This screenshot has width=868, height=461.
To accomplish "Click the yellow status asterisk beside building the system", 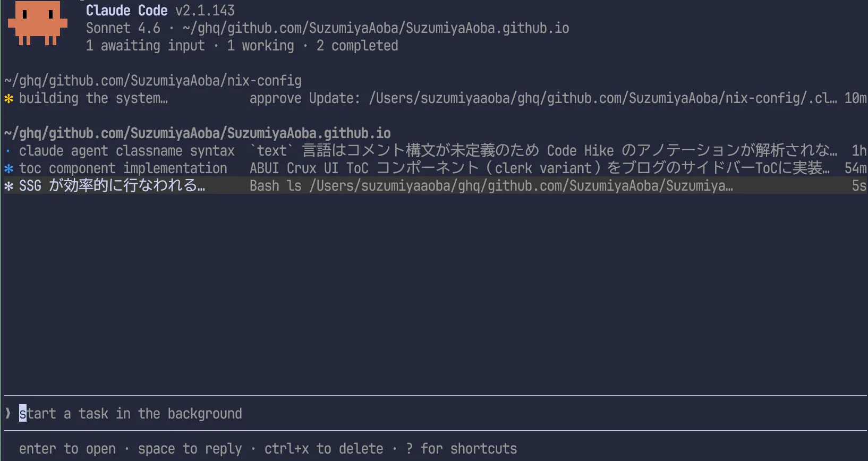I will pyautogui.click(x=8, y=98).
